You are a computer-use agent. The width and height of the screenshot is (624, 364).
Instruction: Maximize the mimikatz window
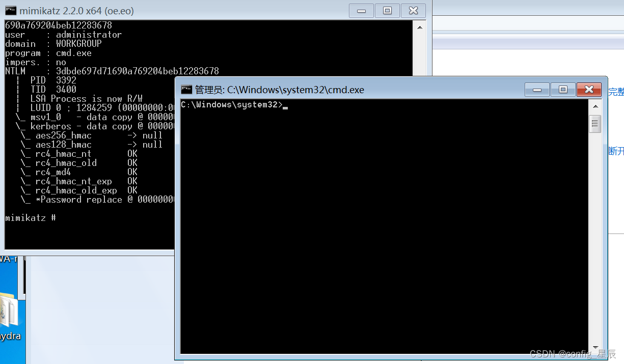tap(387, 11)
